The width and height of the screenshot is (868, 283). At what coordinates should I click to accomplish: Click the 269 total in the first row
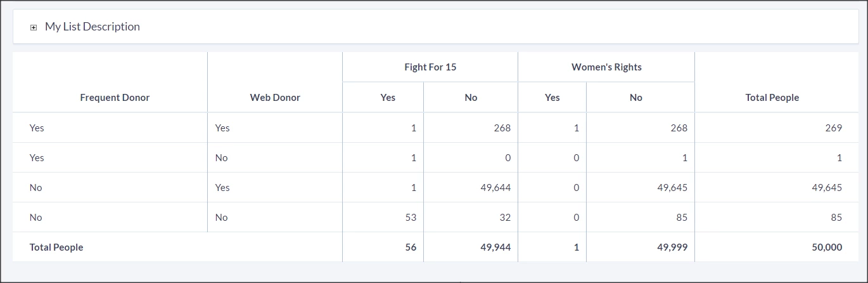(834, 128)
